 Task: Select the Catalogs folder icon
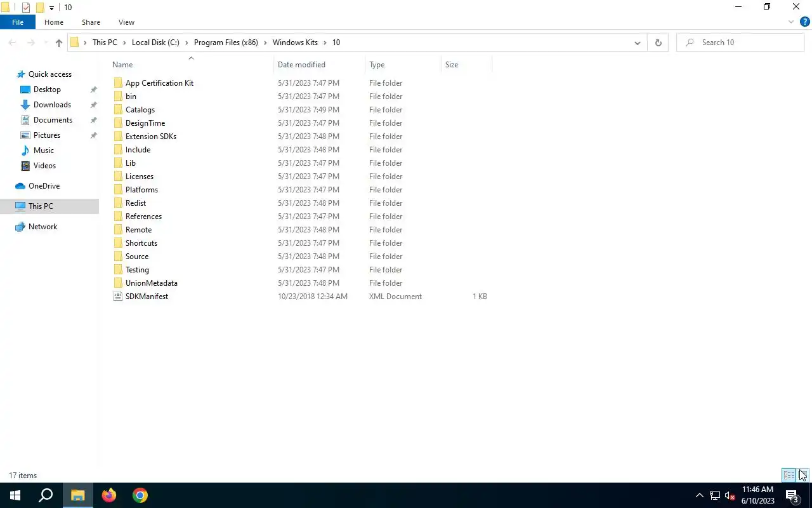[x=118, y=110]
